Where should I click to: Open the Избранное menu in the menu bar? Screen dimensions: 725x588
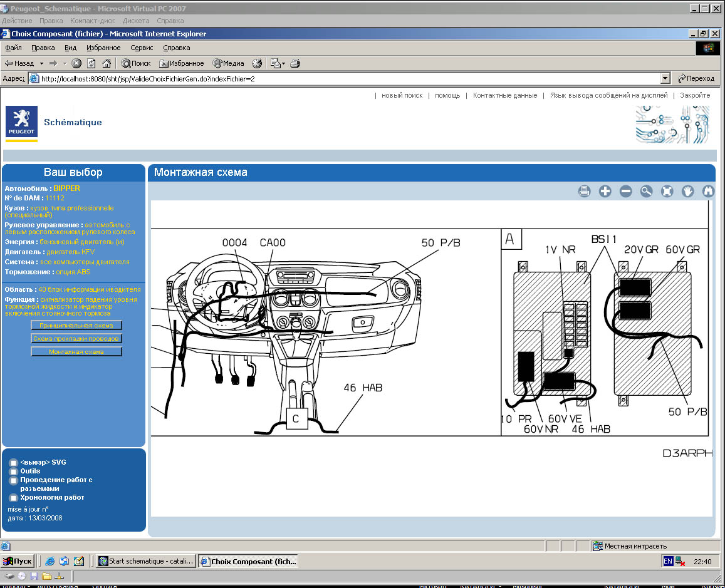(103, 48)
